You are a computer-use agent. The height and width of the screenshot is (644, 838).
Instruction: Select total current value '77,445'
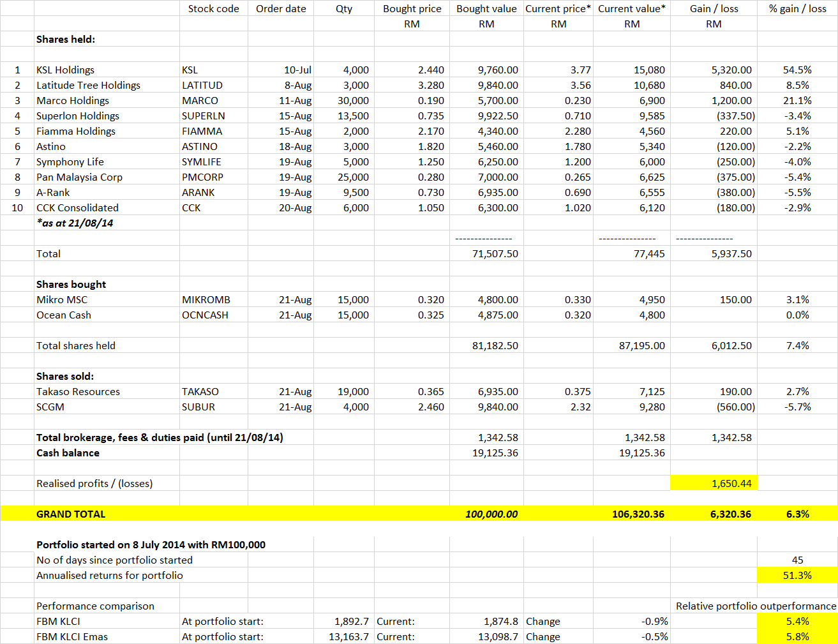(x=632, y=253)
